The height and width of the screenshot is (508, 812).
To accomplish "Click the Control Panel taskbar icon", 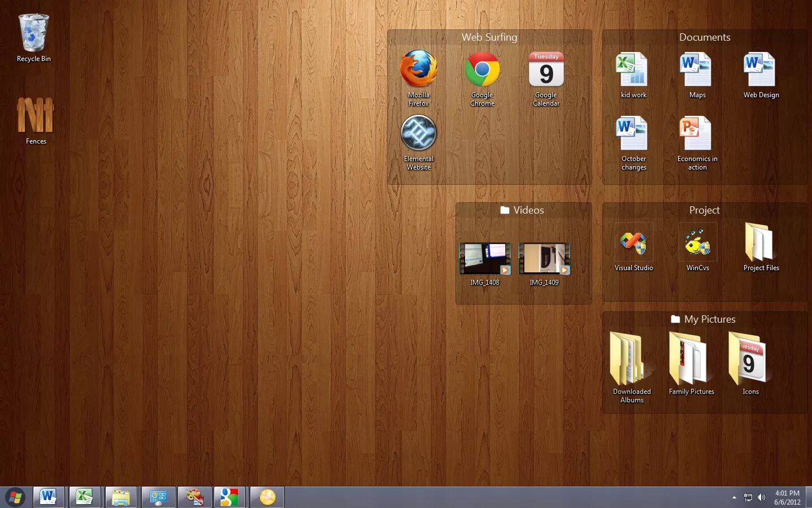I will (x=158, y=497).
